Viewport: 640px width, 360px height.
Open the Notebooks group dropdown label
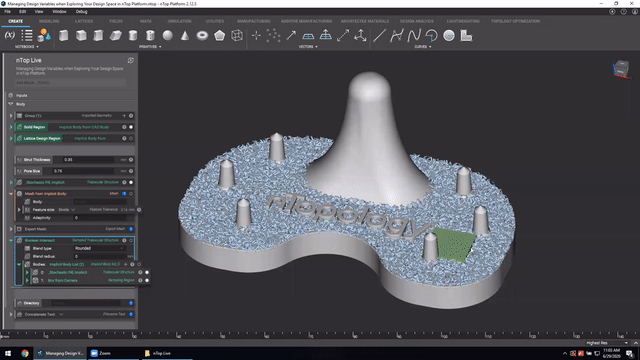27,47
